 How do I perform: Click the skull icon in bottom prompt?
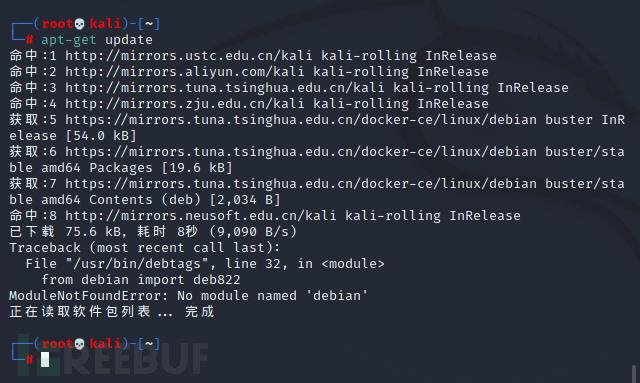coord(80,344)
